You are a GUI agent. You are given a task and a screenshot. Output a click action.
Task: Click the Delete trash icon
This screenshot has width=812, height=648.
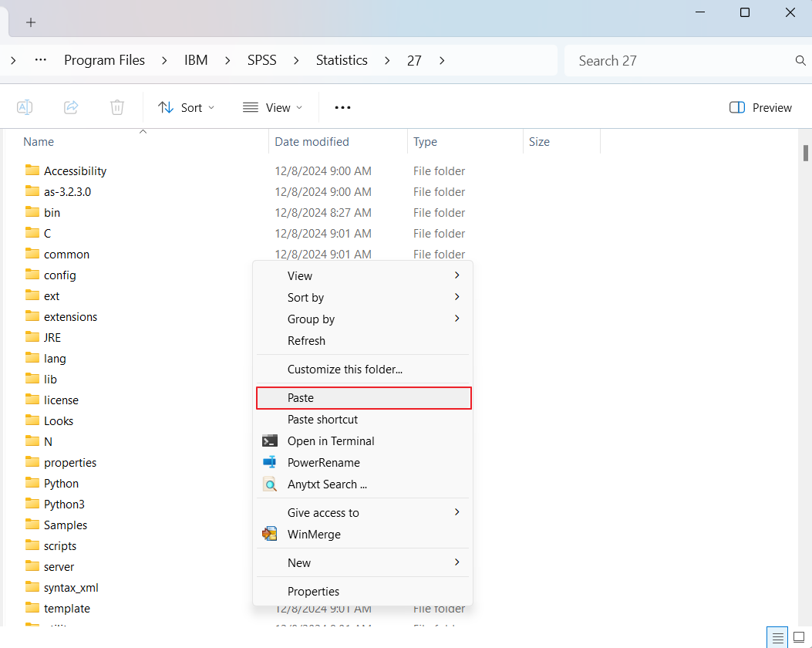(x=117, y=107)
